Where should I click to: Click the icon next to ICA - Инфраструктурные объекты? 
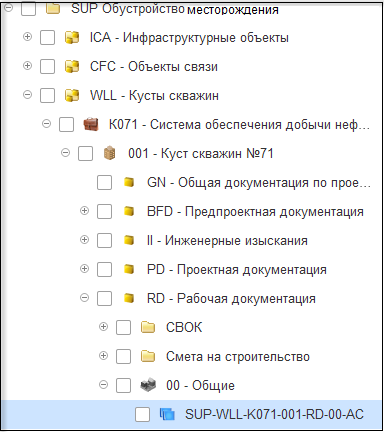point(72,37)
